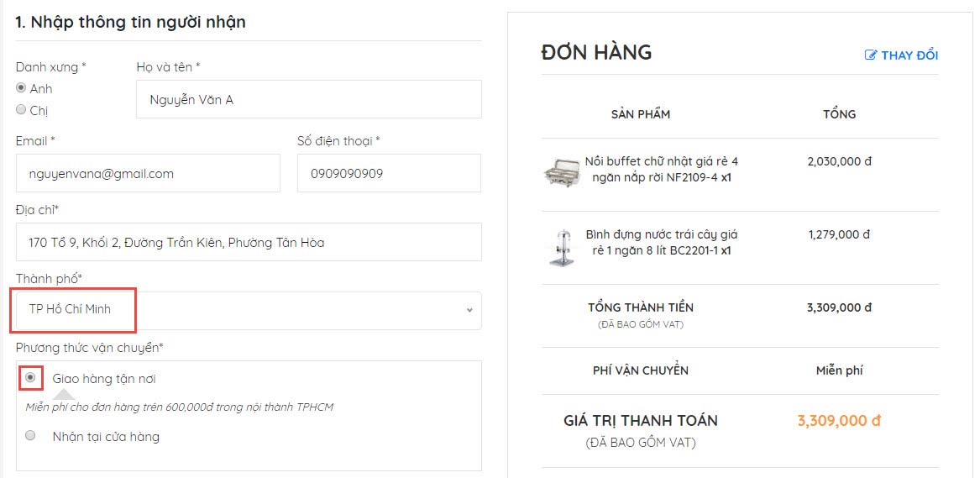Screen dimensions: 980x478
Task: Click the Bình đựng nước trái cây product name
Action: coord(662,242)
